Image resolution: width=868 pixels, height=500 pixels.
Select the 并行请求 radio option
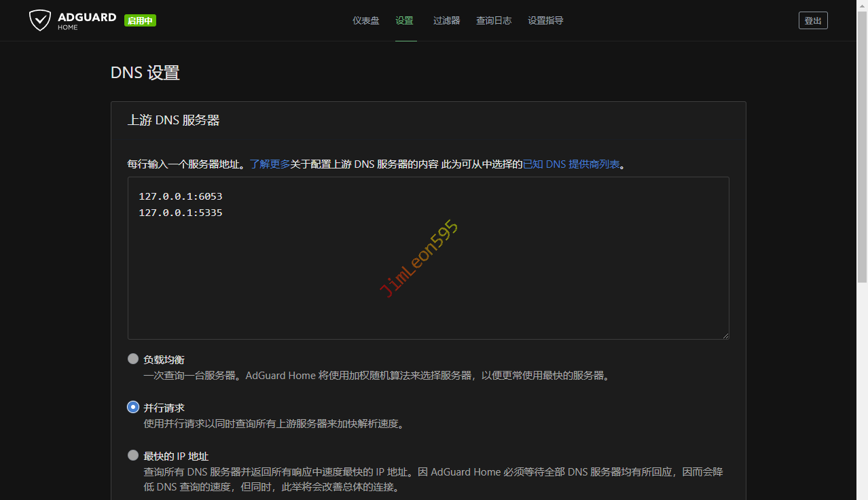(x=133, y=407)
